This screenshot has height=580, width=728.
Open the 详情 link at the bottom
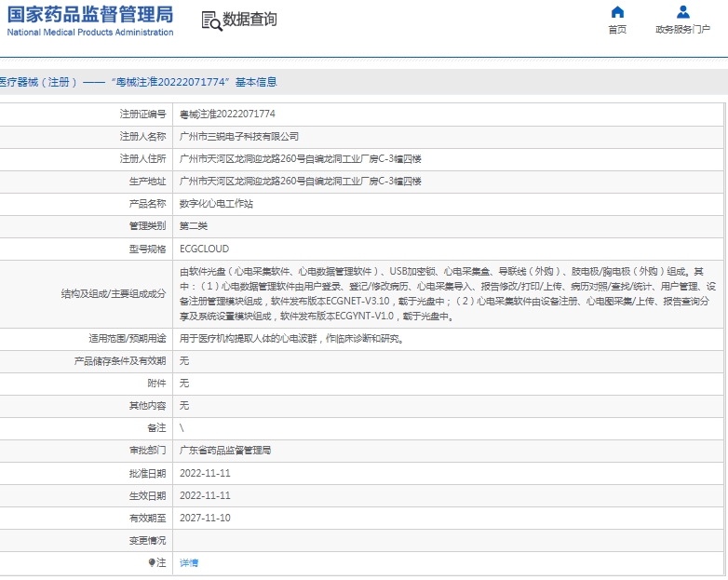[189, 563]
